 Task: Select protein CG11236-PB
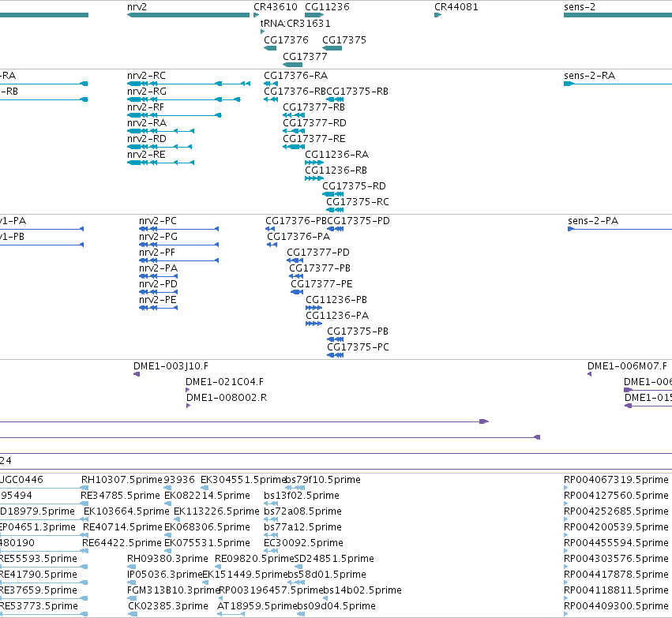(x=336, y=301)
